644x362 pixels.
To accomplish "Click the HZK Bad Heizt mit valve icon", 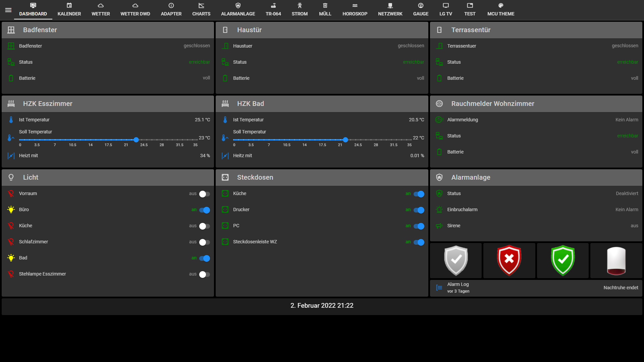I will point(225,156).
